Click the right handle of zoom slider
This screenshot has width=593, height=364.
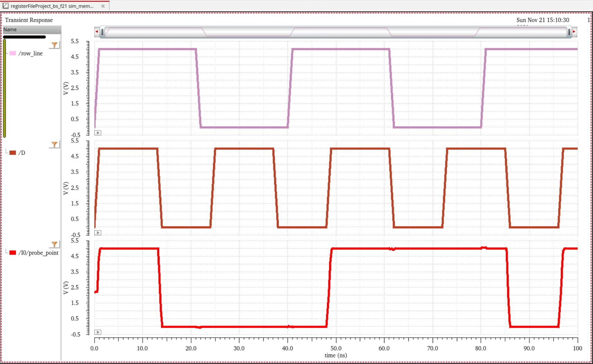tap(569, 32)
